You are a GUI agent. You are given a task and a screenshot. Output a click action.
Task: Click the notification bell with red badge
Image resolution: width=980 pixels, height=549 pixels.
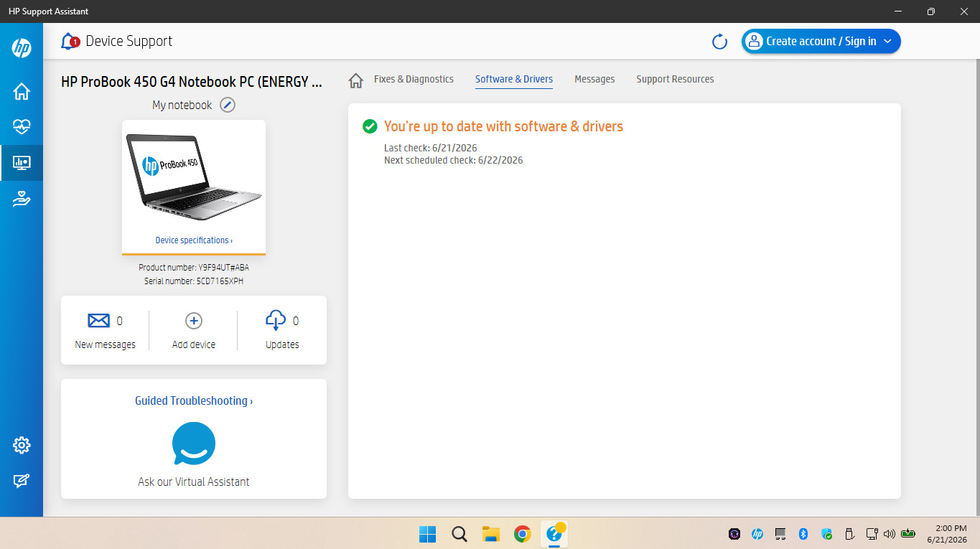coord(70,42)
